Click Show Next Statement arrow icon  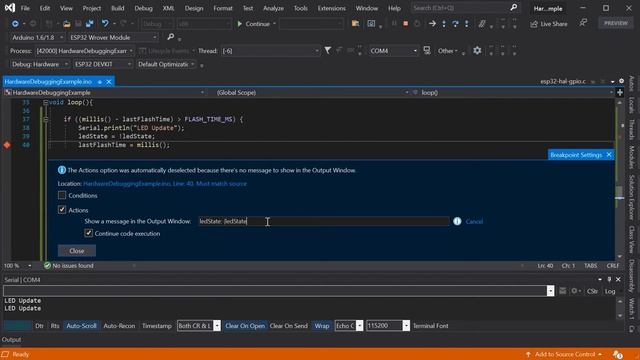point(432,24)
